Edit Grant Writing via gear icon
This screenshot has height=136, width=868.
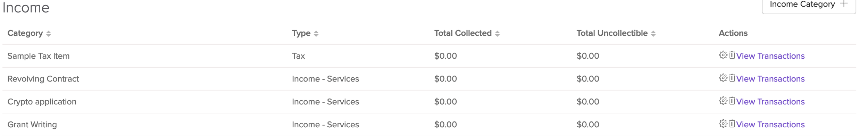tap(723, 124)
